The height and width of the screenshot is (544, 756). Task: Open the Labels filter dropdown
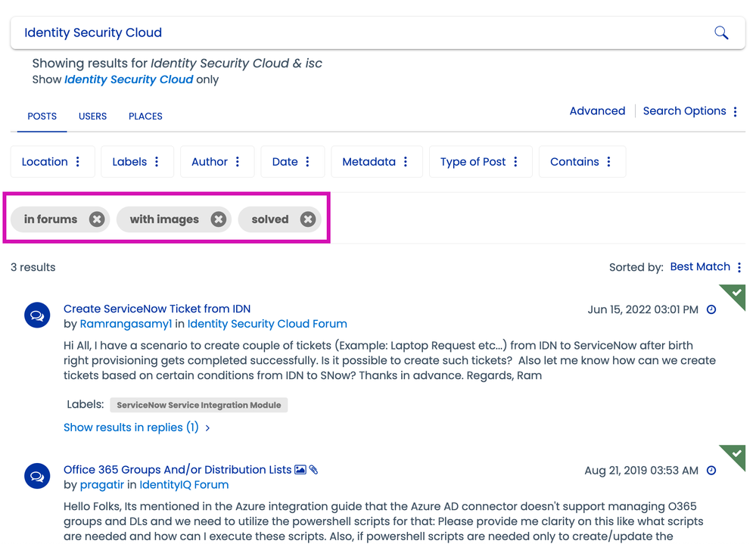(136, 162)
